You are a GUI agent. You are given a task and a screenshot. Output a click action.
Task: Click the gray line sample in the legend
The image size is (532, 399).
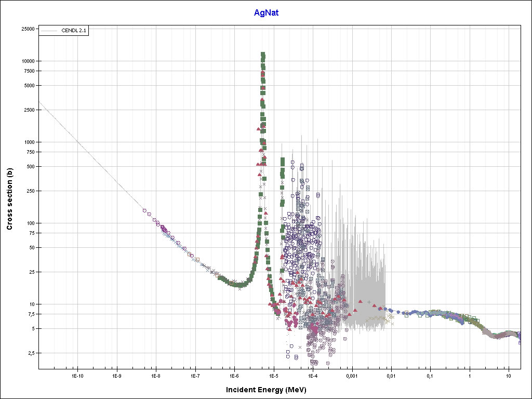(48, 31)
